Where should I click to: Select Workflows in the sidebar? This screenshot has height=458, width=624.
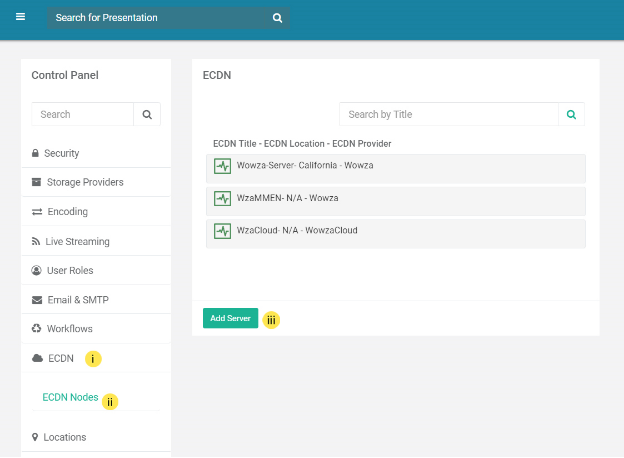click(69, 328)
